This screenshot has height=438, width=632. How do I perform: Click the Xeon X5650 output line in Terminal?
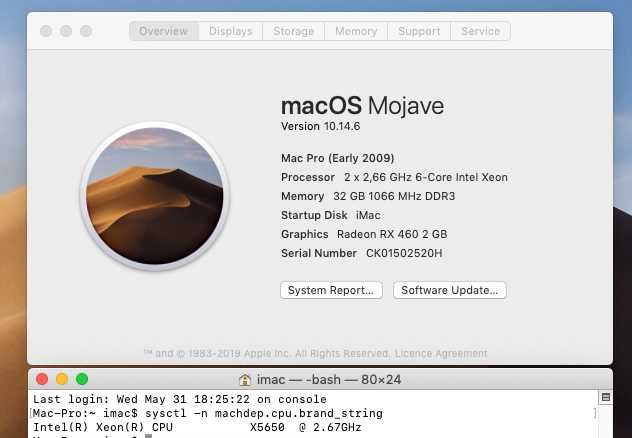point(197,427)
